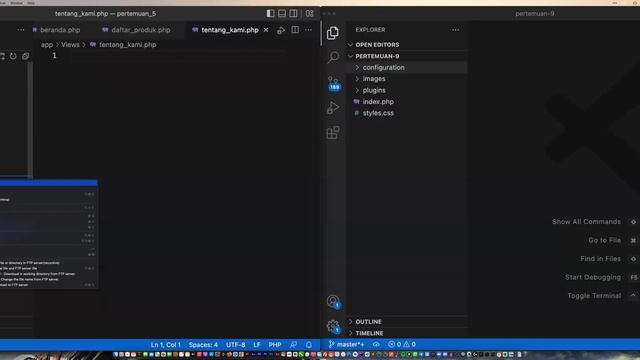Click the Views breadcrumb segment
This screenshot has width=640, height=360.
pyautogui.click(x=70, y=44)
